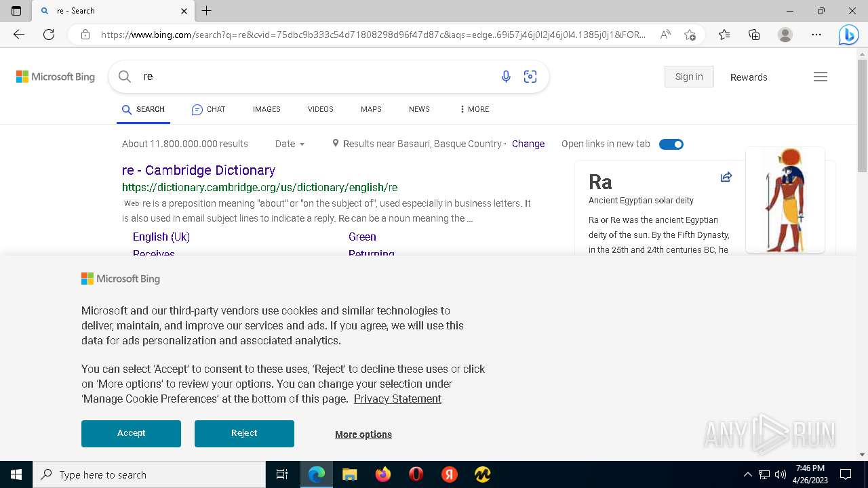Image resolution: width=868 pixels, height=488 pixels.
Task: Open Collections panel
Action: pyautogui.click(x=754, y=35)
